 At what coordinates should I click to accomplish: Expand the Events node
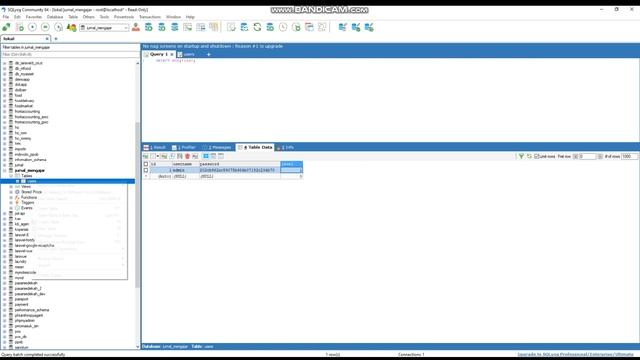point(11,208)
